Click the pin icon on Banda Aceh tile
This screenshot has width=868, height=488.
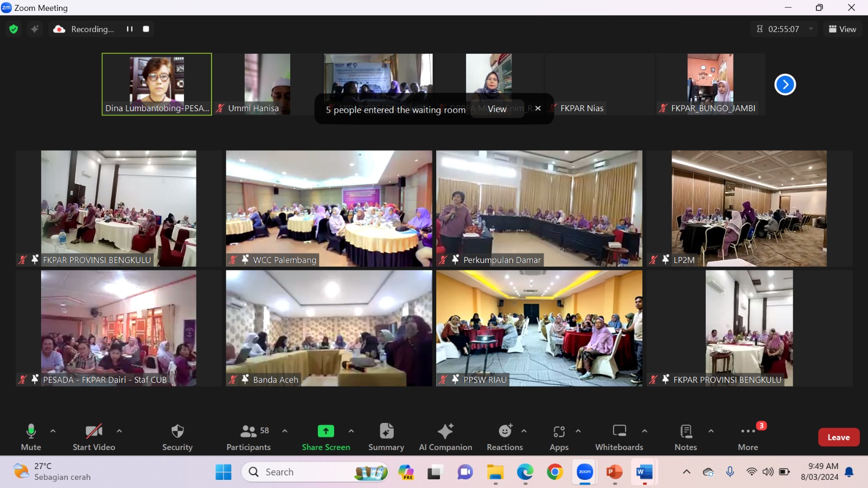click(245, 380)
